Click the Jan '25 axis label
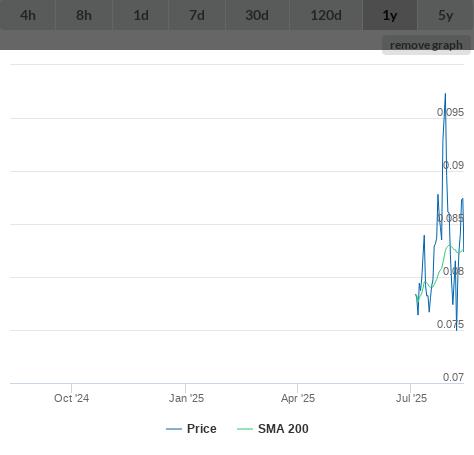This screenshot has height=455, width=474. [186, 398]
